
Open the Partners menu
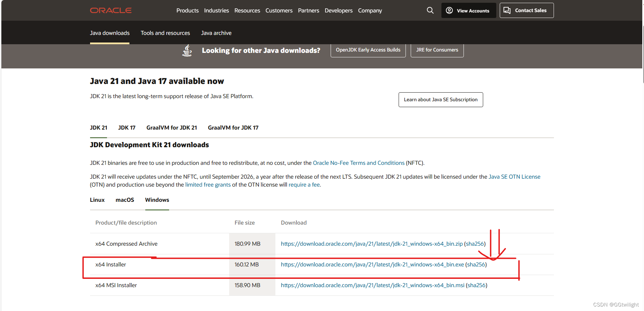tap(309, 10)
